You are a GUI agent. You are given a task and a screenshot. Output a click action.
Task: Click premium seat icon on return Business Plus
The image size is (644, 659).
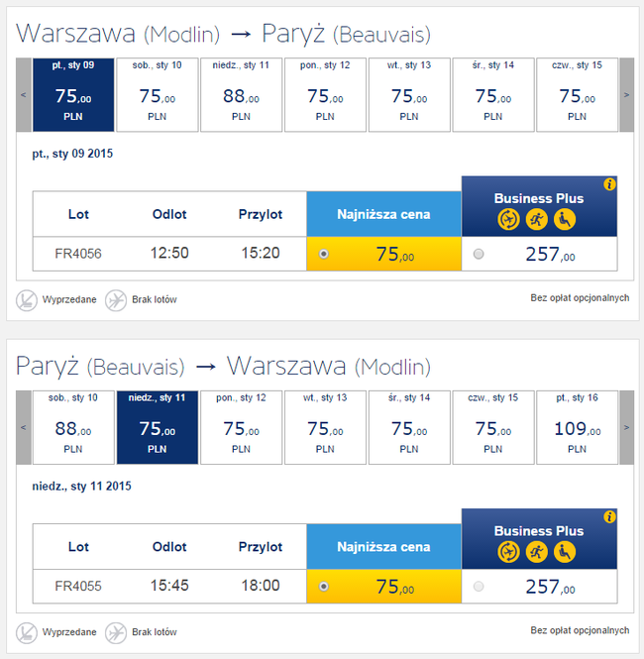tap(565, 552)
